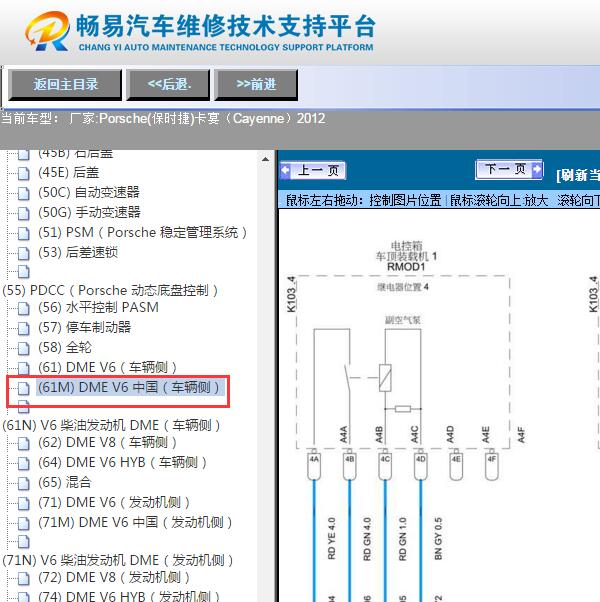Select highlighted (61M) DME V6 中国 (车辆侧)
This screenshot has width=600, height=602.
[x=130, y=387]
